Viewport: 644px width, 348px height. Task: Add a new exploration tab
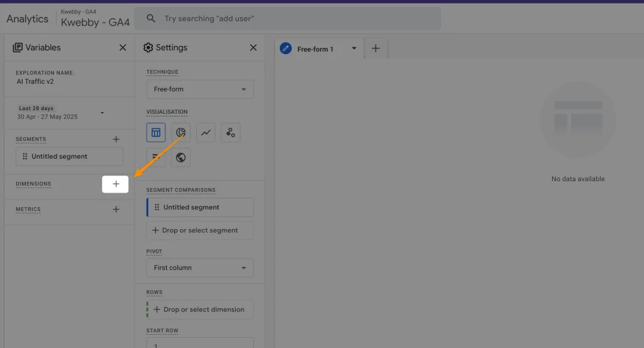point(375,48)
